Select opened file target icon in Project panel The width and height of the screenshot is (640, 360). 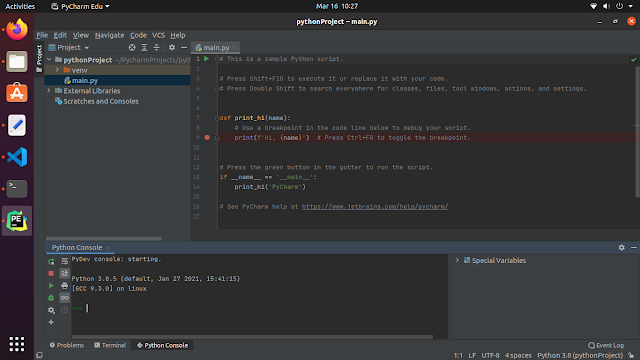pyautogui.click(x=132, y=47)
